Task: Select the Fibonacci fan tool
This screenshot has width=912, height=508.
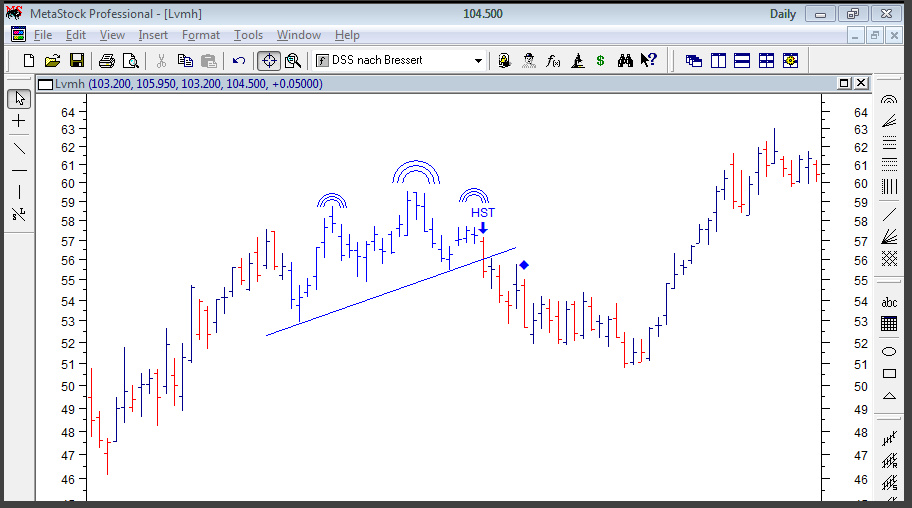Action: pyautogui.click(x=889, y=120)
